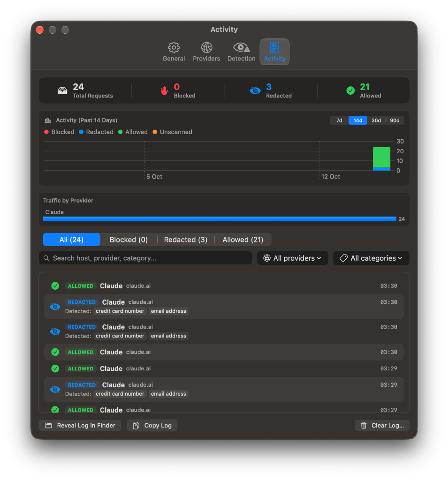Click the Copy Log button
Viewport: 448px width, 480px height.
(x=152, y=426)
